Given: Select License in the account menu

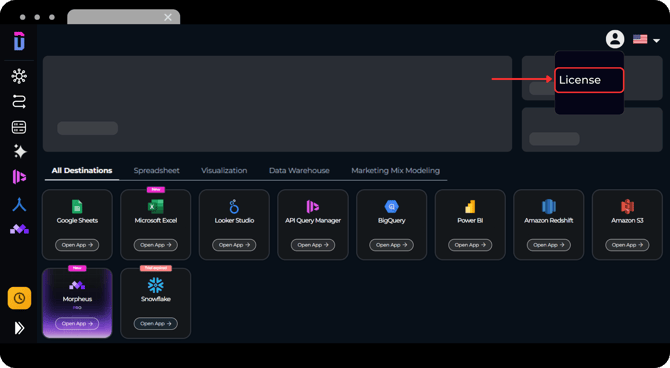Looking at the screenshot, I should 589,80.
